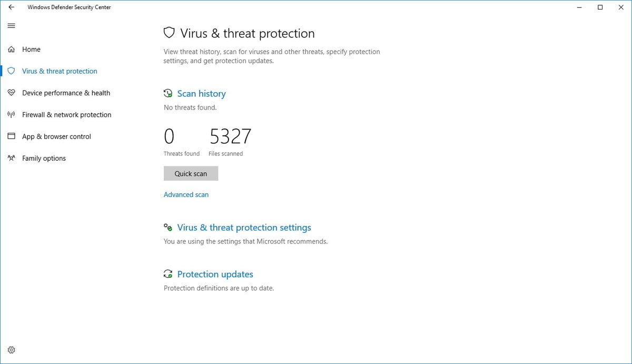Open Virus & threat protection settings
The width and height of the screenshot is (632, 364).
244,228
